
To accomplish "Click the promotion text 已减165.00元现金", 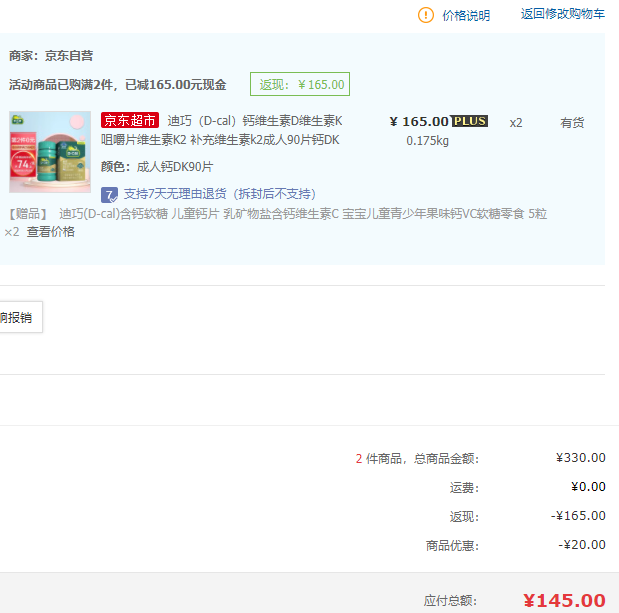I will 176,84.
